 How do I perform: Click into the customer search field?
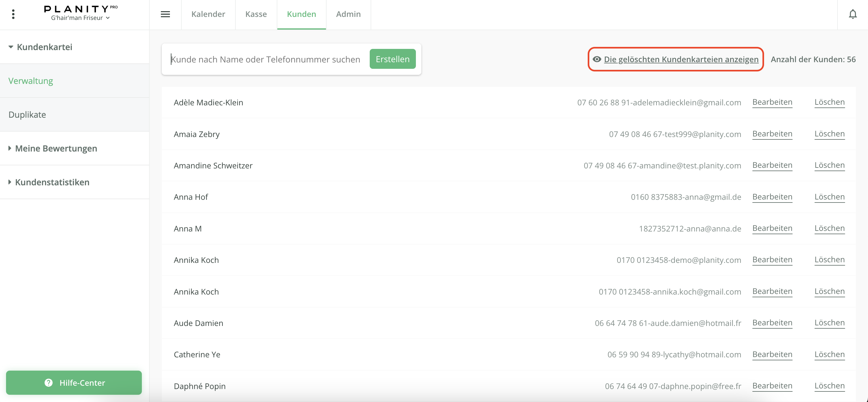[266, 59]
